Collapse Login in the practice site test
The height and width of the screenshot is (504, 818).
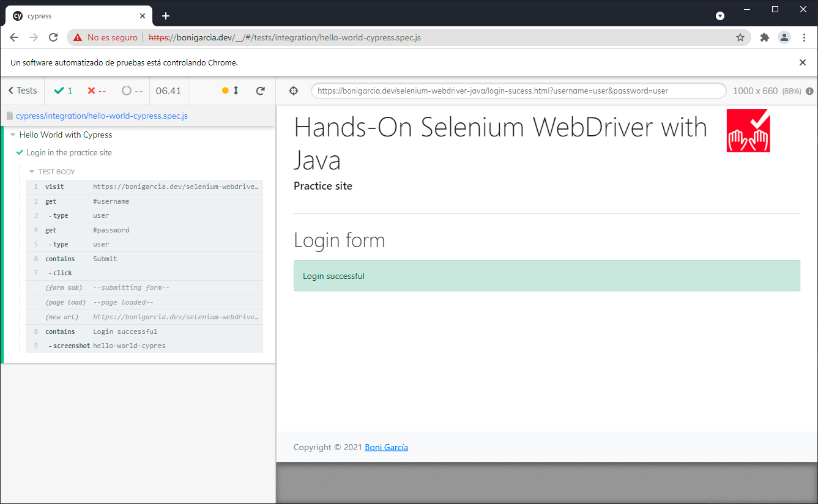point(69,153)
